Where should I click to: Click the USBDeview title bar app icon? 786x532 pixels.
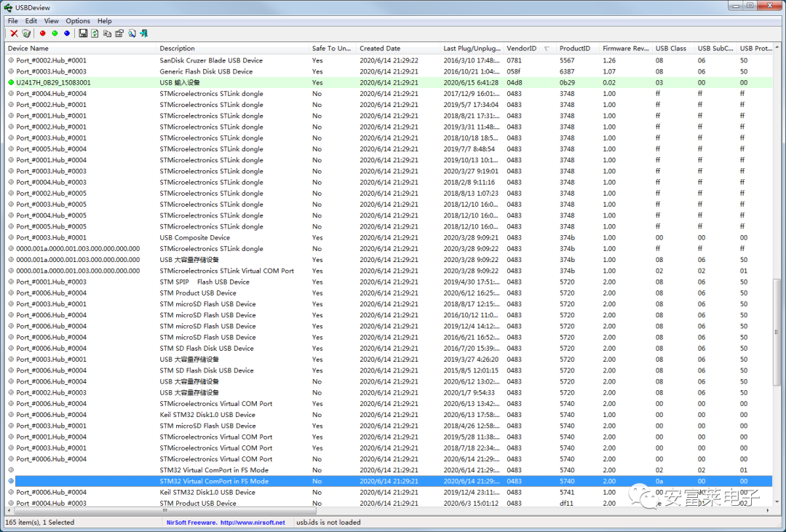pos(8,7)
